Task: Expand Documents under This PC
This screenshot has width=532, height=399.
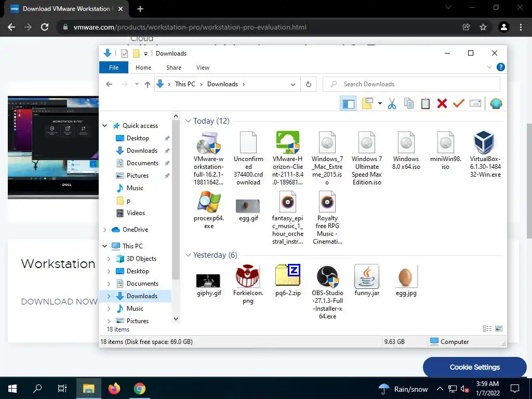Action: [x=109, y=284]
